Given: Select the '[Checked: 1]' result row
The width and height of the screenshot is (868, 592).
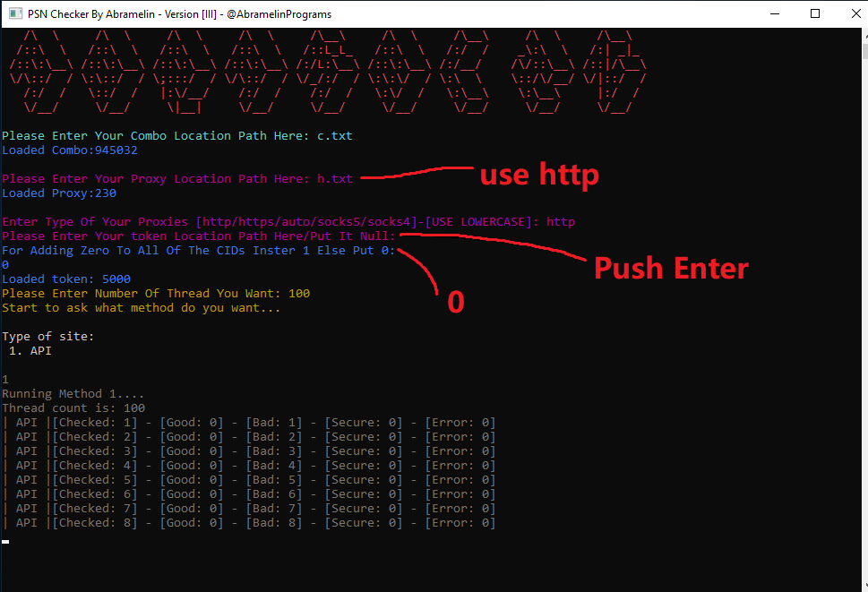Looking at the screenshot, I should coord(249,423).
